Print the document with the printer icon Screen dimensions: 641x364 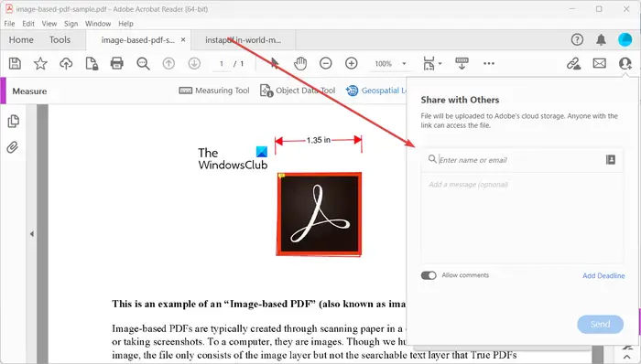pos(117,63)
